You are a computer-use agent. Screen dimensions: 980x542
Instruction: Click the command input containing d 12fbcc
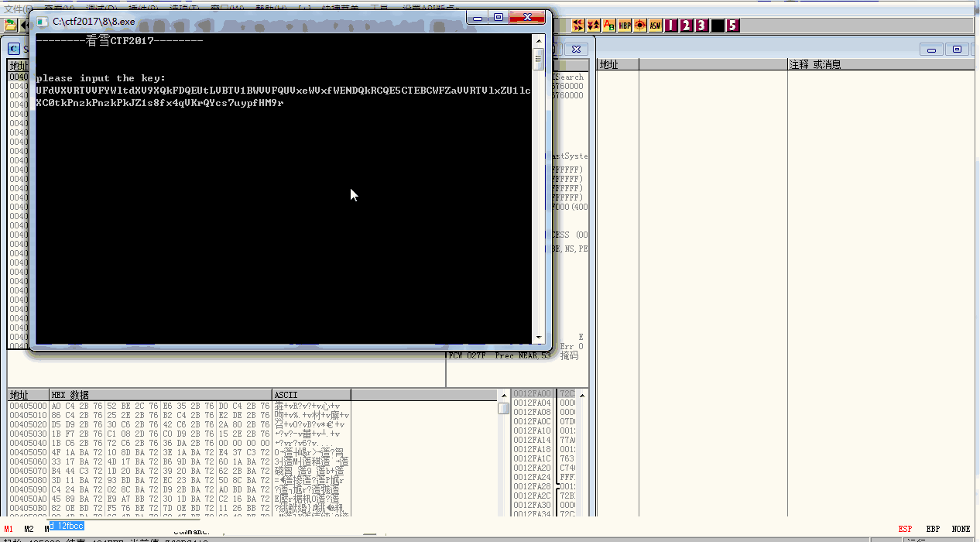67,526
